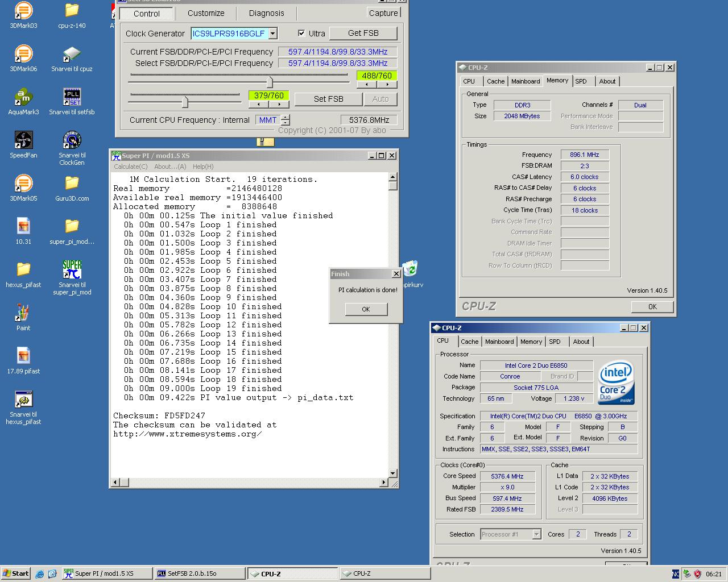Screen dimensions: 728x582
Task: Open Snarvei til setfsb shortcut
Action: pos(72,102)
